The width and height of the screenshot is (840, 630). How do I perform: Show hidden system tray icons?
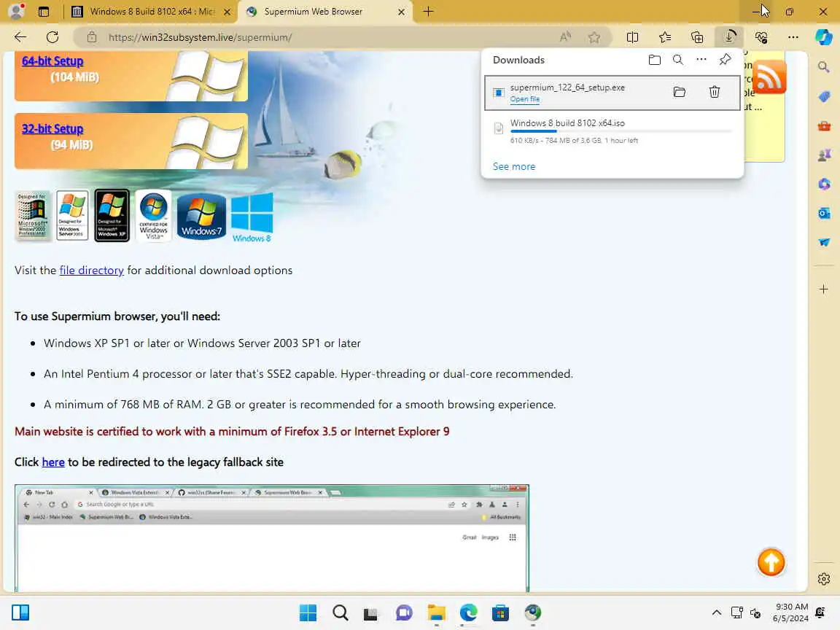(x=716, y=612)
